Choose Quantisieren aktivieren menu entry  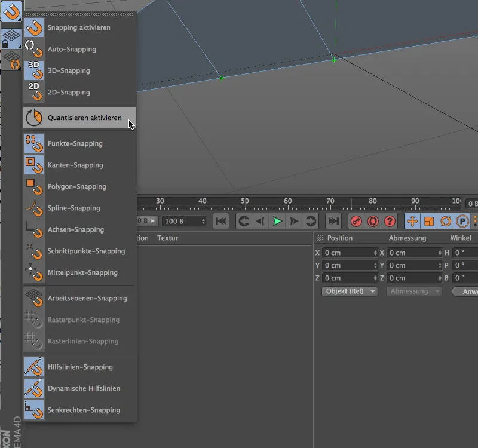79,118
